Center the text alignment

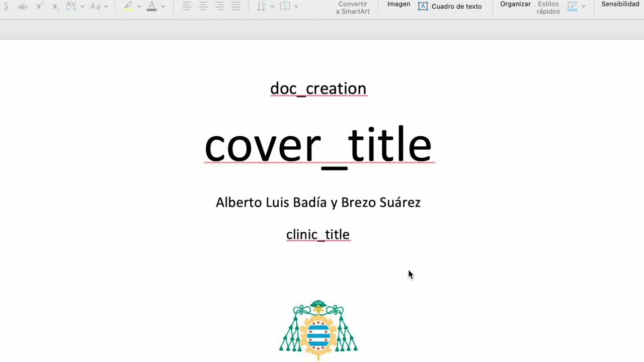click(203, 7)
